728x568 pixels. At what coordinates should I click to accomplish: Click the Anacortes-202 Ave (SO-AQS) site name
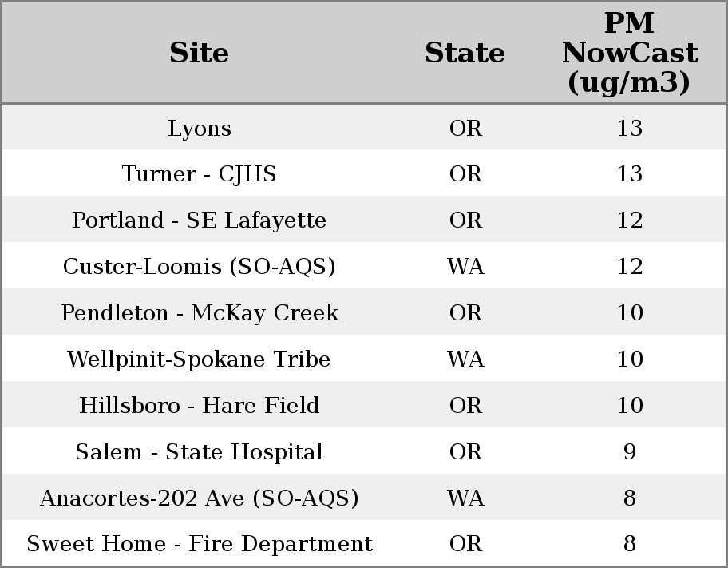point(199,498)
